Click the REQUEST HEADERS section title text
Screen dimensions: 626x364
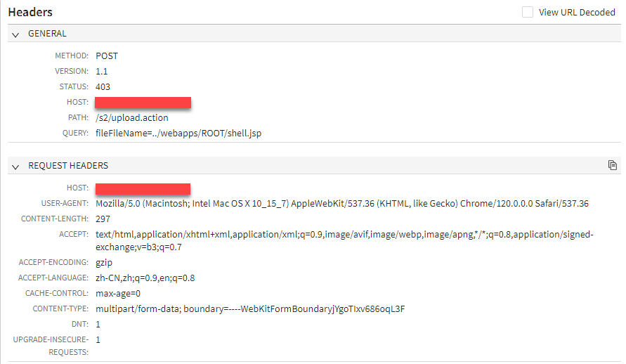[x=68, y=166]
